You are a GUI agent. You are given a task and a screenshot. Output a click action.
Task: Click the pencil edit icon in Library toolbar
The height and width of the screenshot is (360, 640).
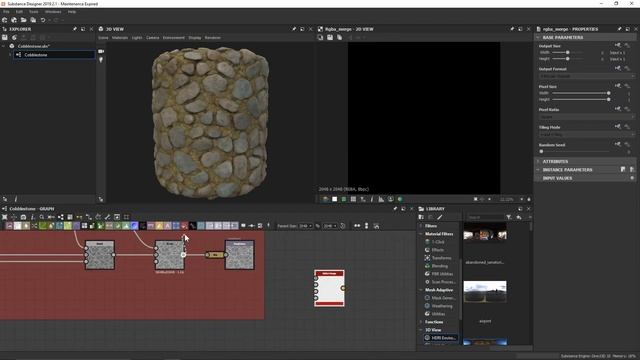pyautogui.click(x=440, y=217)
